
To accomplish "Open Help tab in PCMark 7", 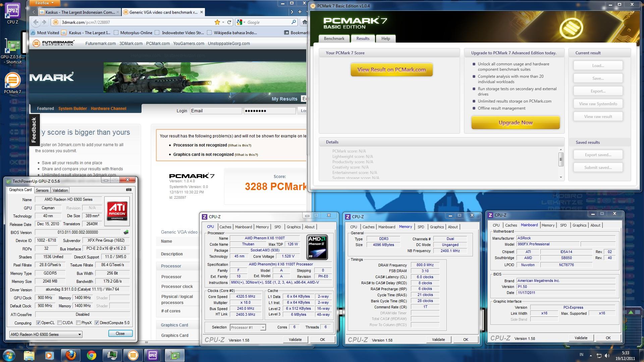I will coord(385,39).
